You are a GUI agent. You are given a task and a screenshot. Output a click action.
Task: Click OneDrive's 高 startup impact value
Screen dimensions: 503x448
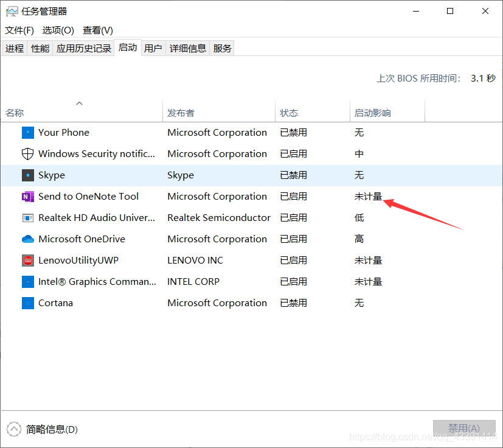(359, 239)
